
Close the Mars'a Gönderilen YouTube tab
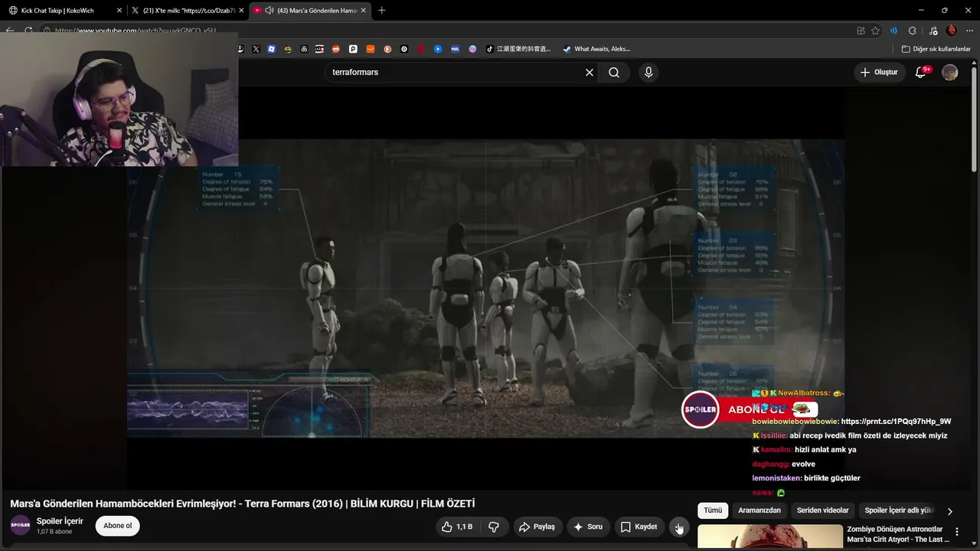pyautogui.click(x=363, y=11)
